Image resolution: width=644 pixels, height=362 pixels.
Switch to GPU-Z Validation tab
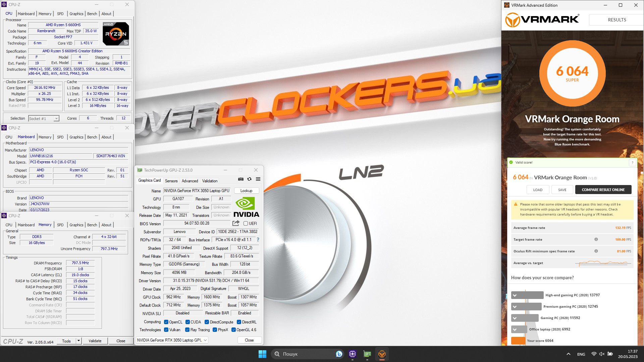coord(210,181)
